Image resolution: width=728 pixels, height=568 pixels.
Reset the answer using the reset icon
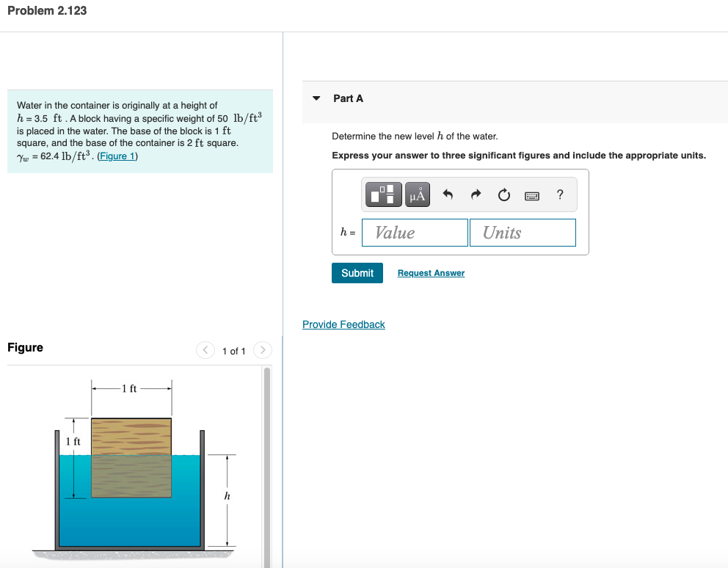coord(504,194)
